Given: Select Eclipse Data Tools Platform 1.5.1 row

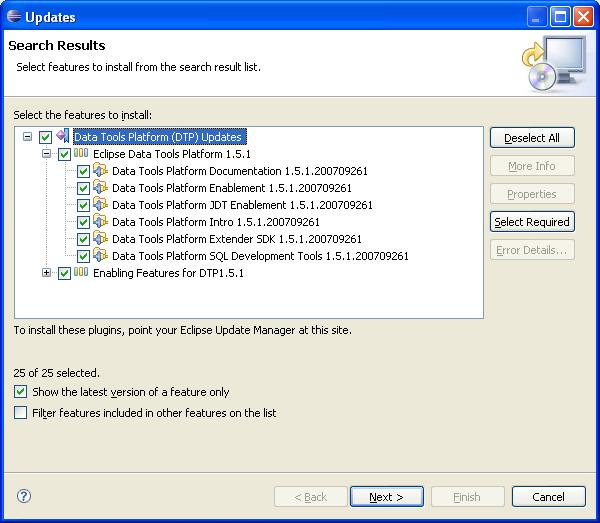Looking at the screenshot, I should [x=172, y=154].
